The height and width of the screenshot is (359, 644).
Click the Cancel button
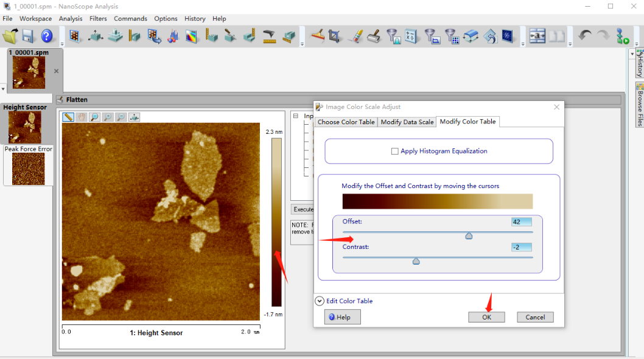pyautogui.click(x=535, y=317)
